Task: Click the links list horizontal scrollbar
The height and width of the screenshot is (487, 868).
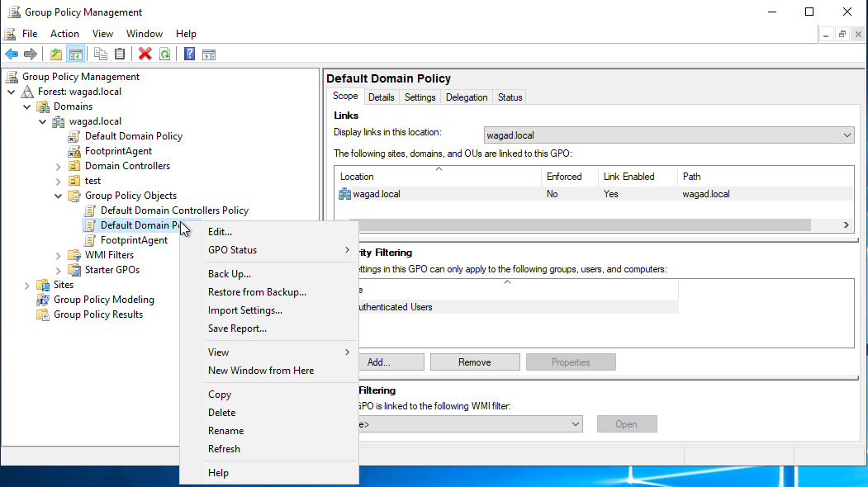Action: pos(578,225)
